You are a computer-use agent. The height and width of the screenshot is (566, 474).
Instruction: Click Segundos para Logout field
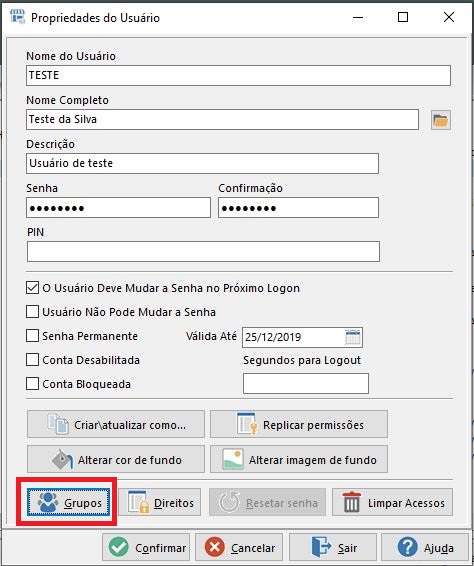tap(306, 383)
